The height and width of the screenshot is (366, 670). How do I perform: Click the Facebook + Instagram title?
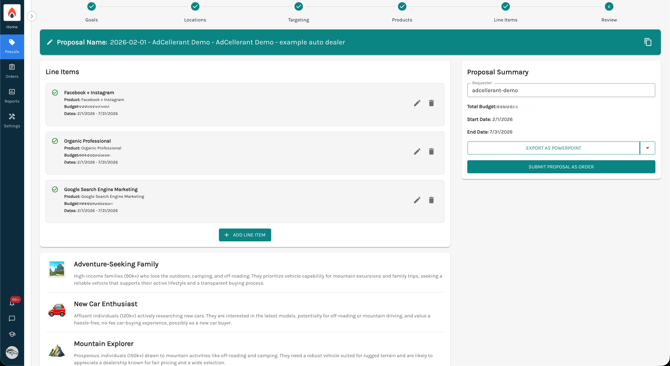pos(89,92)
